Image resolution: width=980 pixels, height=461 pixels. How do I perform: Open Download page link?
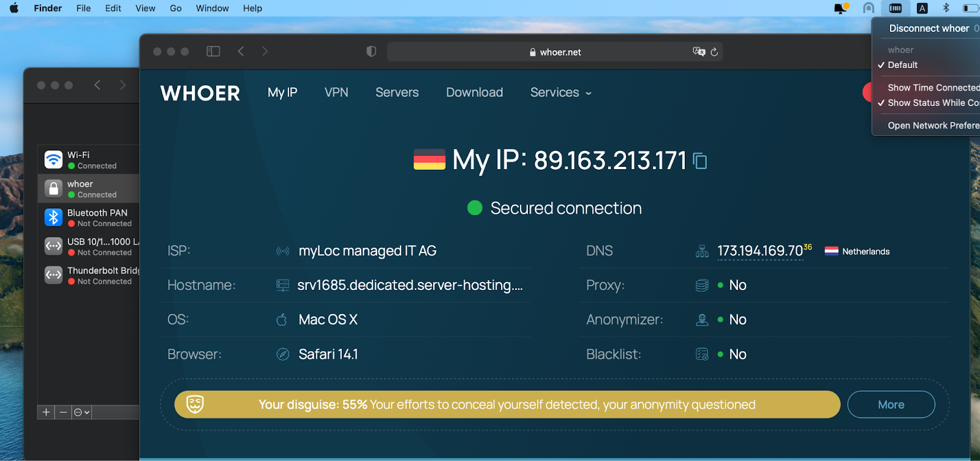[475, 93]
